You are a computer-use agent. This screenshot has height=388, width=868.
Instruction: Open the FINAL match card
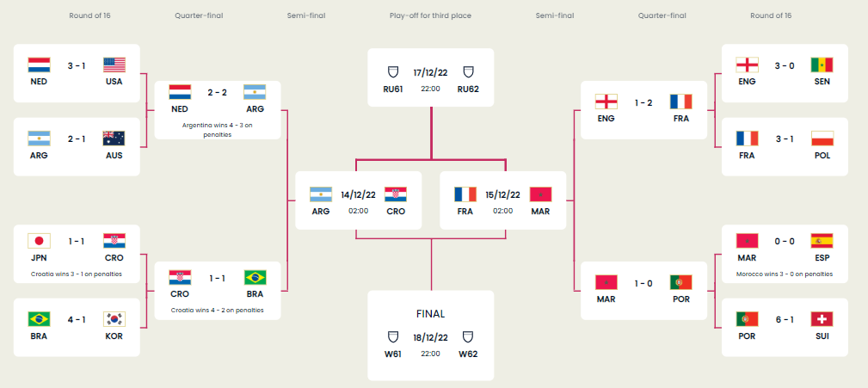click(x=431, y=336)
